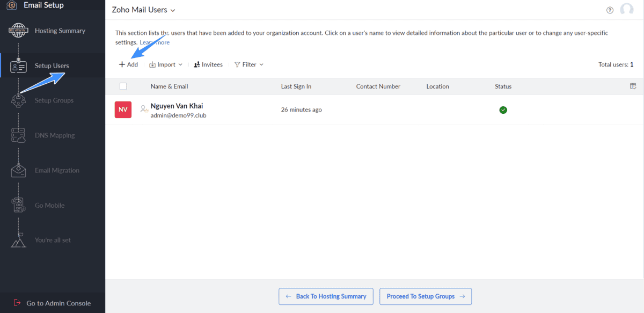Click Back To Hosting Summary button
The height and width of the screenshot is (313, 644).
click(326, 296)
